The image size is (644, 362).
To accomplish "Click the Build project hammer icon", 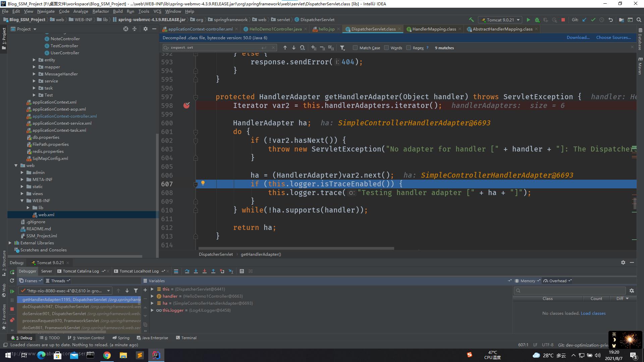I will [x=471, y=20].
